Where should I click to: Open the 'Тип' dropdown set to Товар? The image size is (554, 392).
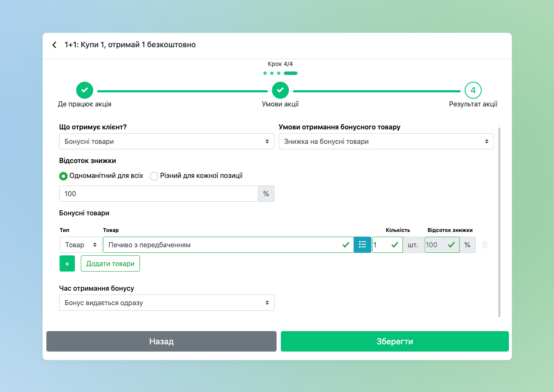click(x=80, y=245)
